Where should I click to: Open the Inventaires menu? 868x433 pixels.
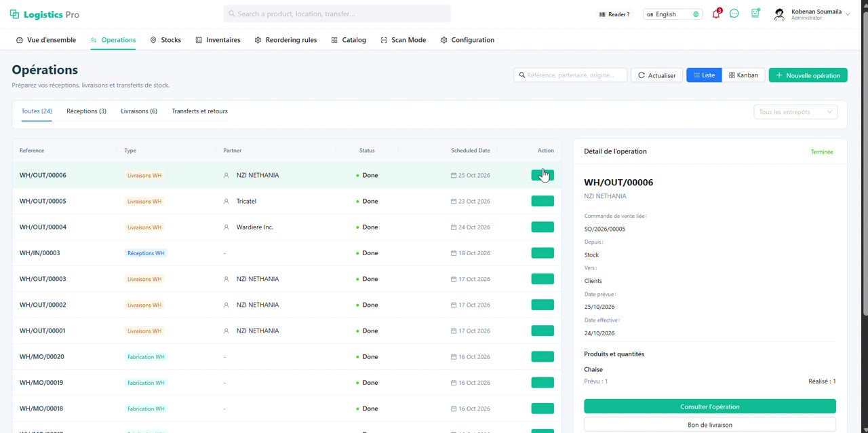click(218, 40)
